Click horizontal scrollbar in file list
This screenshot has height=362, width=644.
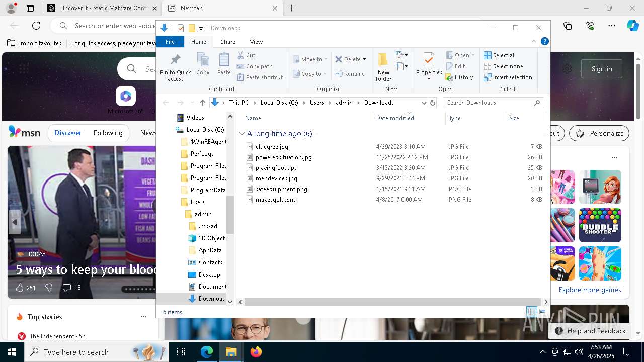(x=392, y=302)
